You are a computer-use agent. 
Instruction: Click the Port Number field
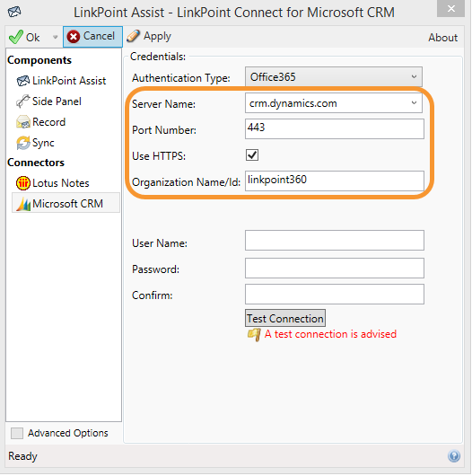[x=335, y=129]
